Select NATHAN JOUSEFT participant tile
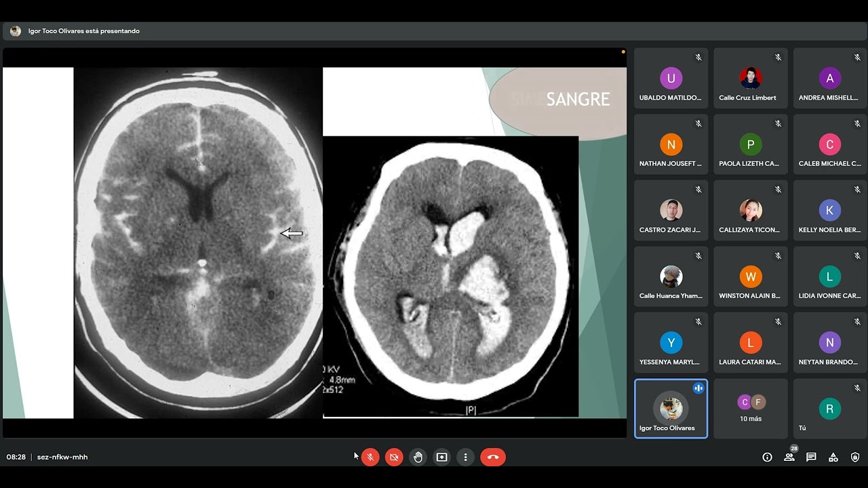868x488 pixels. point(671,144)
